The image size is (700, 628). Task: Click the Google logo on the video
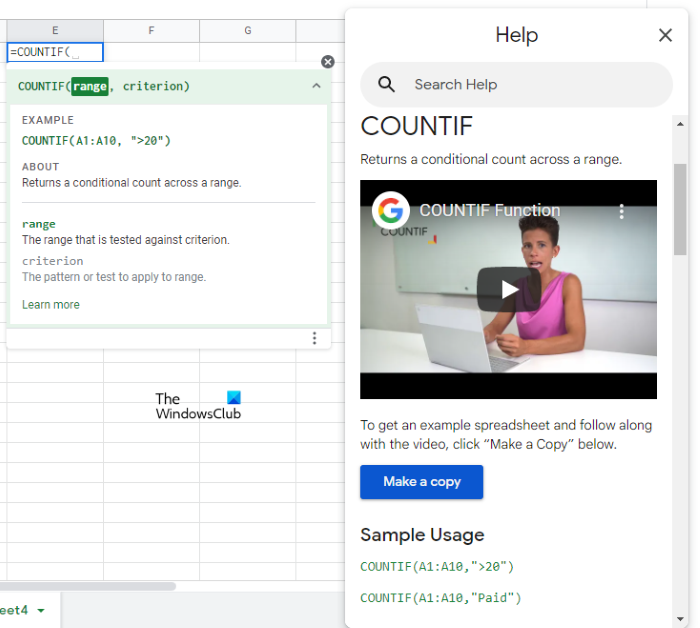click(x=390, y=211)
